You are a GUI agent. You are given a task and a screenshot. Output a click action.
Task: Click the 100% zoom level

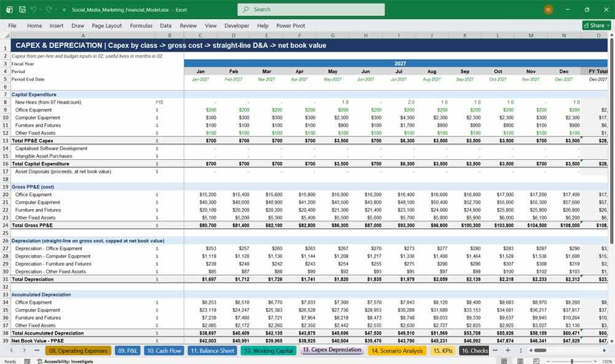(607, 362)
